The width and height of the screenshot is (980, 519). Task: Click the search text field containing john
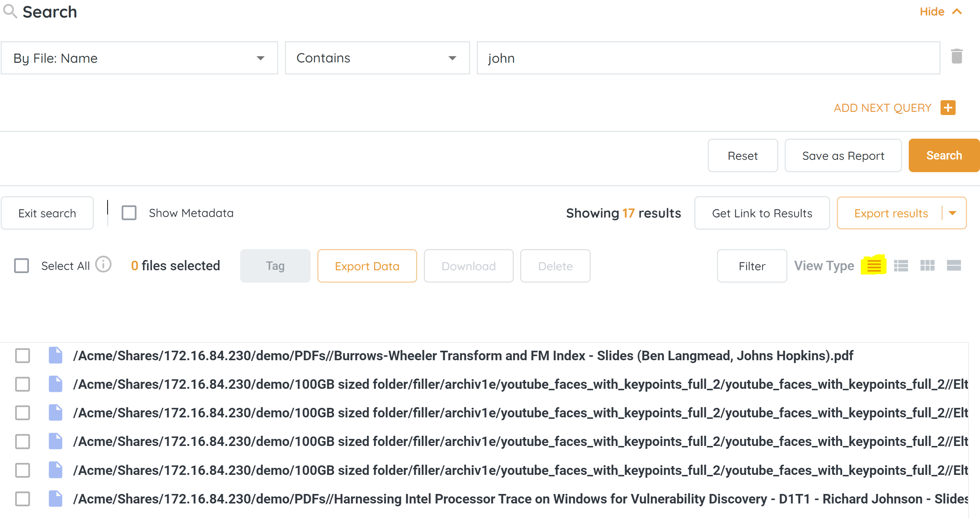(x=708, y=58)
